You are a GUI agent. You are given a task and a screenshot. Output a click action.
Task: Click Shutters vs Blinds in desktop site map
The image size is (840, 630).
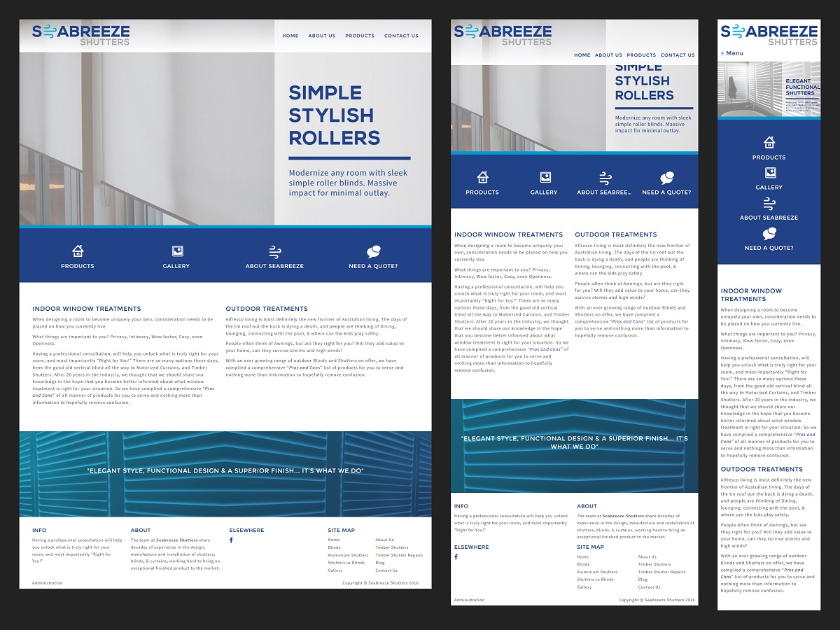pyautogui.click(x=346, y=563)
